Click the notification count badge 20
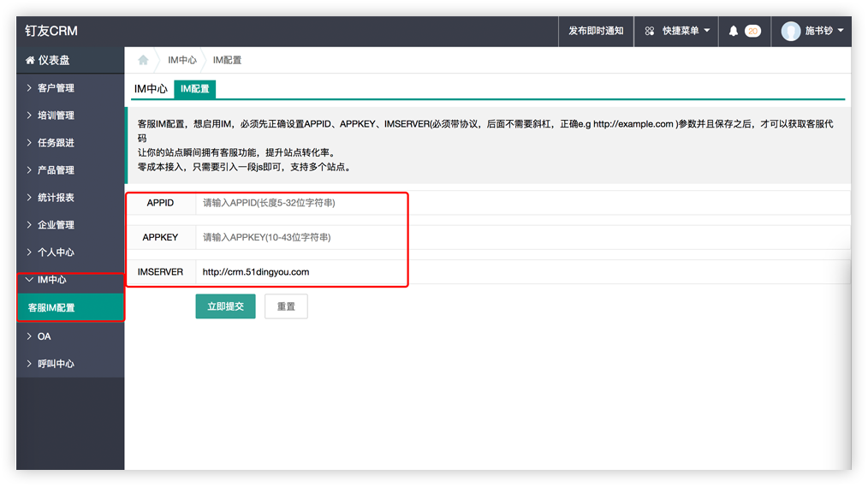 (x=752, y=31)
